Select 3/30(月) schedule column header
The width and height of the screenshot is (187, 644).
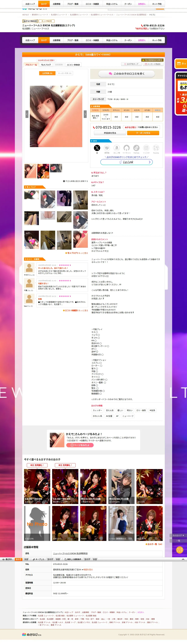106,110
